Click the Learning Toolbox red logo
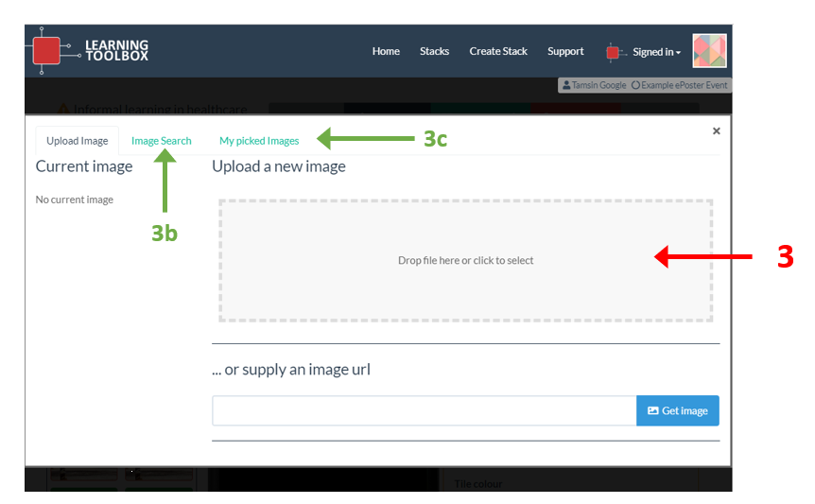The height and width of the screenshot is (504, 815). (x=46, y=51)
